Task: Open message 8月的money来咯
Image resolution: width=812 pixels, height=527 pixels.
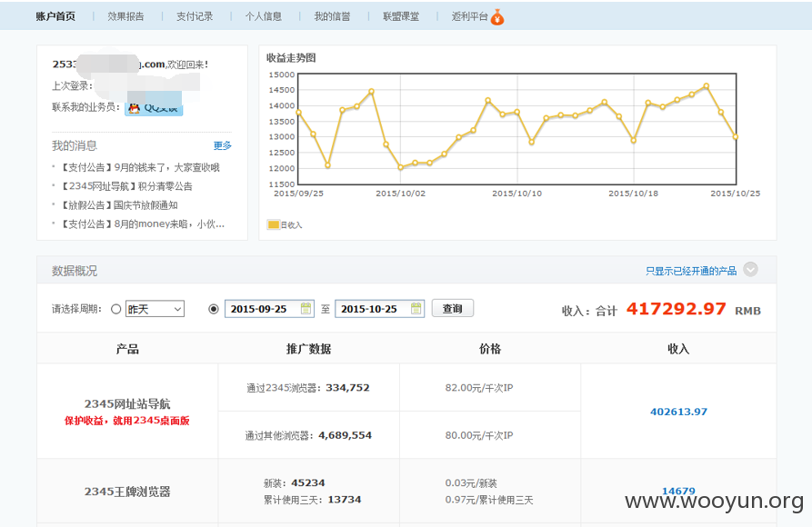Action: coord(143,224)
